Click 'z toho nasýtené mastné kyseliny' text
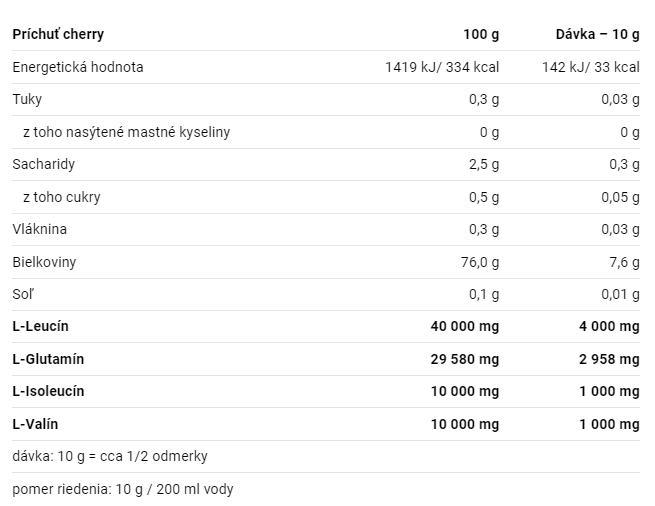655x506 pixels. [127, 132]
